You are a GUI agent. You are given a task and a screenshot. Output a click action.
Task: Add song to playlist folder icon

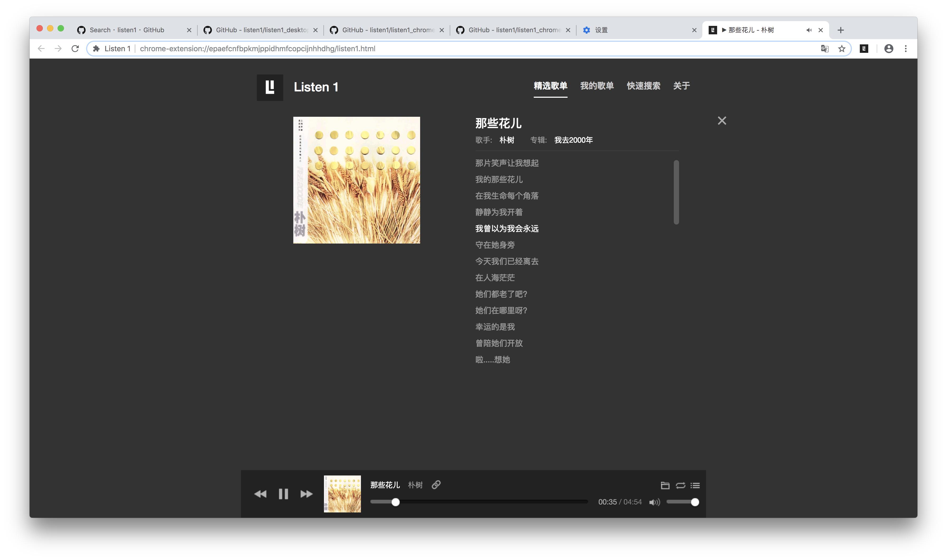point(665,486)
